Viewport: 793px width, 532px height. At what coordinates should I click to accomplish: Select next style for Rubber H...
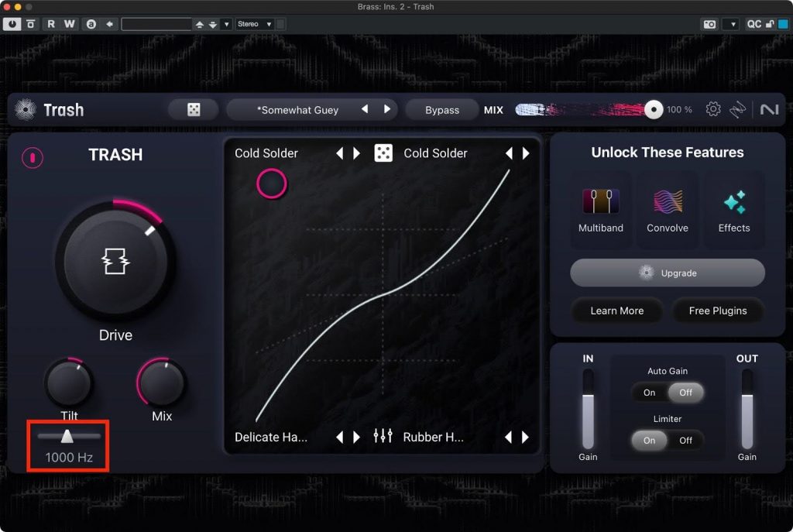tap(526, 437)
